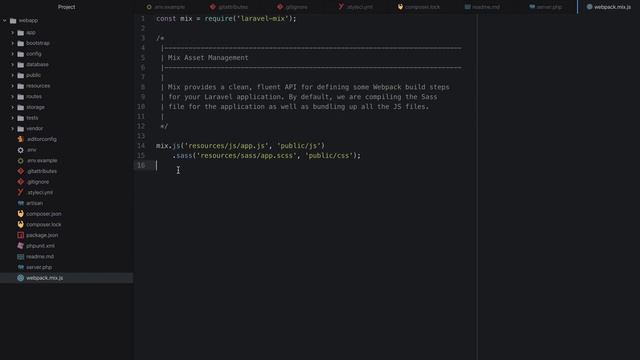This screenshot has width=640, height=360.
Task: Click the routes folder icon
Action: 21,97
